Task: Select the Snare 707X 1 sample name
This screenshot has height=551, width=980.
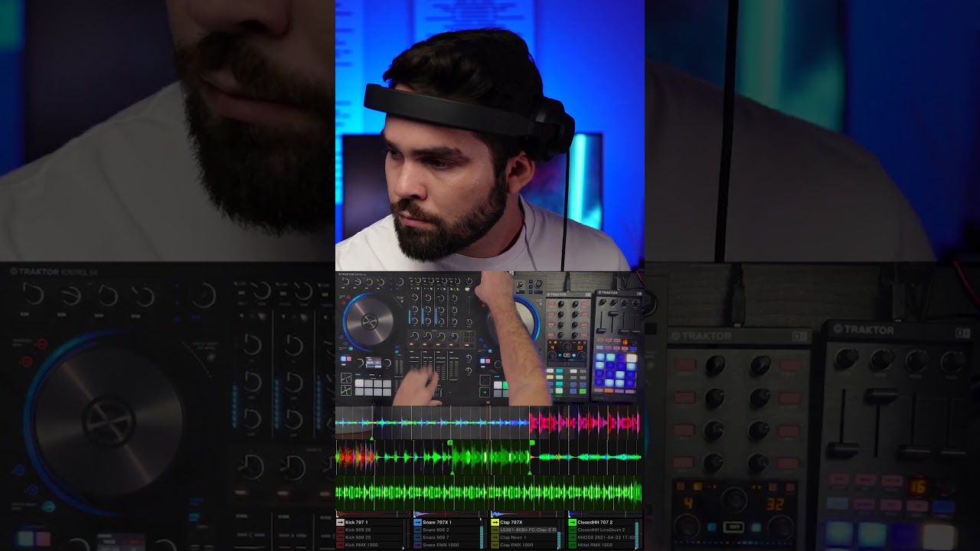Action: [x=437, y=523]
